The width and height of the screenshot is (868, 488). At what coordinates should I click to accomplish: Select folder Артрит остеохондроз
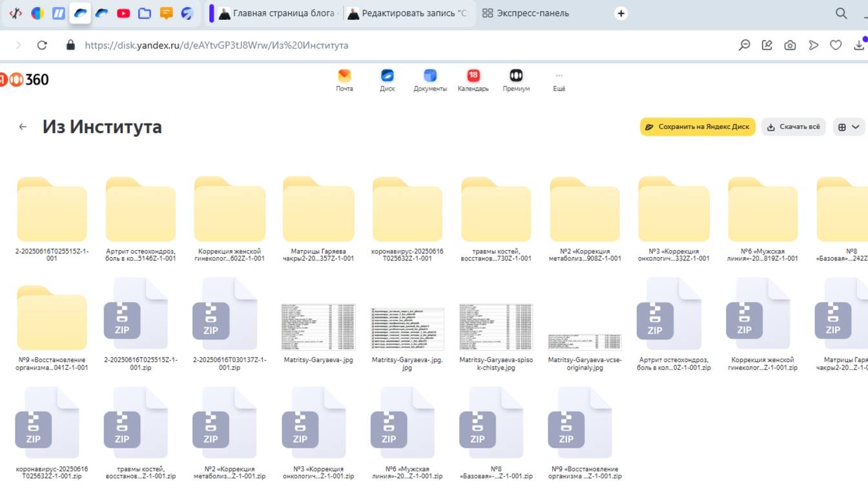pyautogui.click(x=141, y=218)
